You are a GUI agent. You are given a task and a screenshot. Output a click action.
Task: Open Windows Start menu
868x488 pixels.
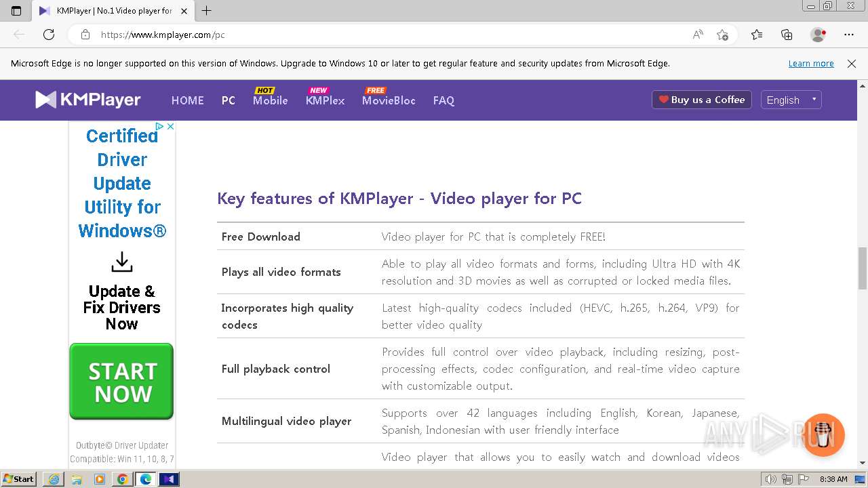(x=19, y=479)
